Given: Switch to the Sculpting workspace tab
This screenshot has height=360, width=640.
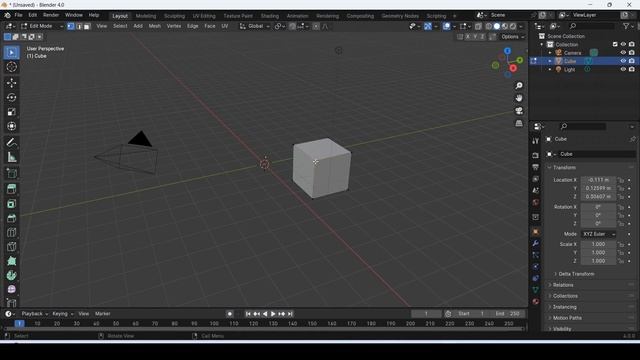Looking at the screenshot, I should [174, 16].
